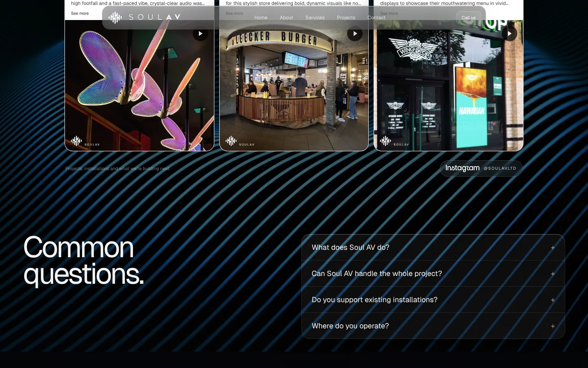The width and height of the screenshot is (588, 368).
Task: Open the Instagram @SOULAVLTD link
Action: (x=481, y=168)
